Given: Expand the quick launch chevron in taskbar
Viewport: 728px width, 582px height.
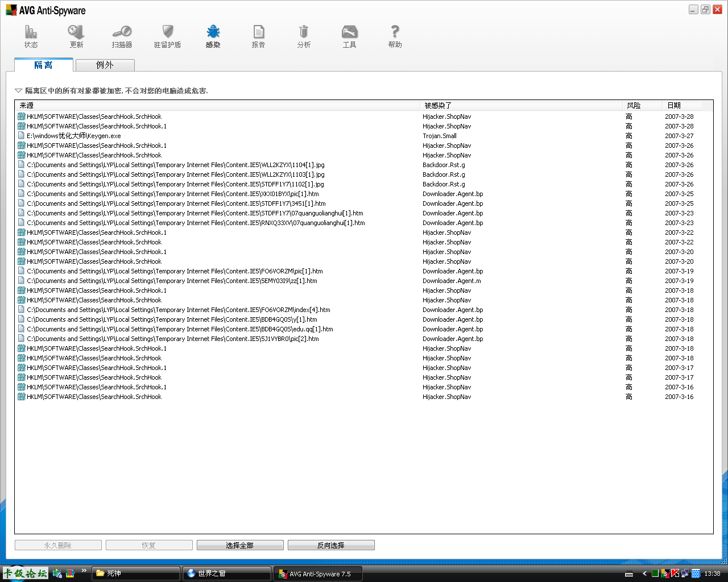Looking at the screenshot, I should pos(84,571).
